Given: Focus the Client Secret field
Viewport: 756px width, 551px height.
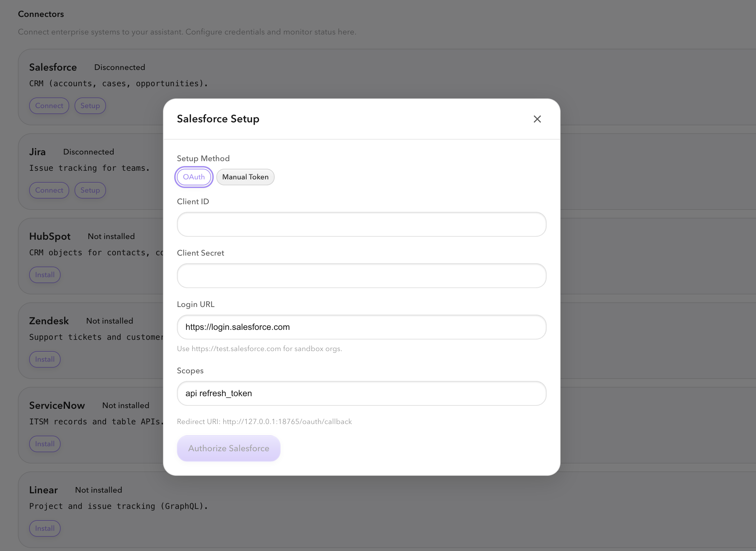Looking at the screenshot, I should tap(361, 275).
